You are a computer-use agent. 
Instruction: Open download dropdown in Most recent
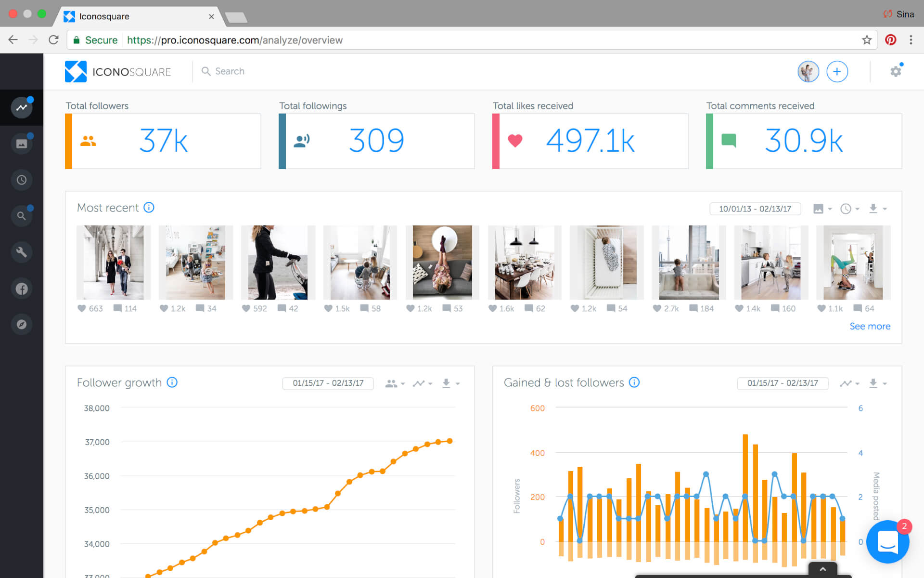click(877, 209)
